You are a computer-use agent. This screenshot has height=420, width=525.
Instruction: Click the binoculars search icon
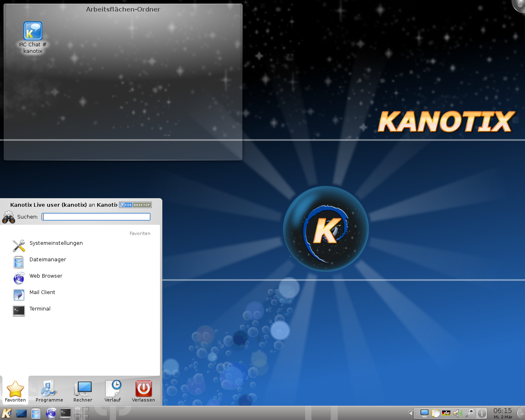(9, 217)
